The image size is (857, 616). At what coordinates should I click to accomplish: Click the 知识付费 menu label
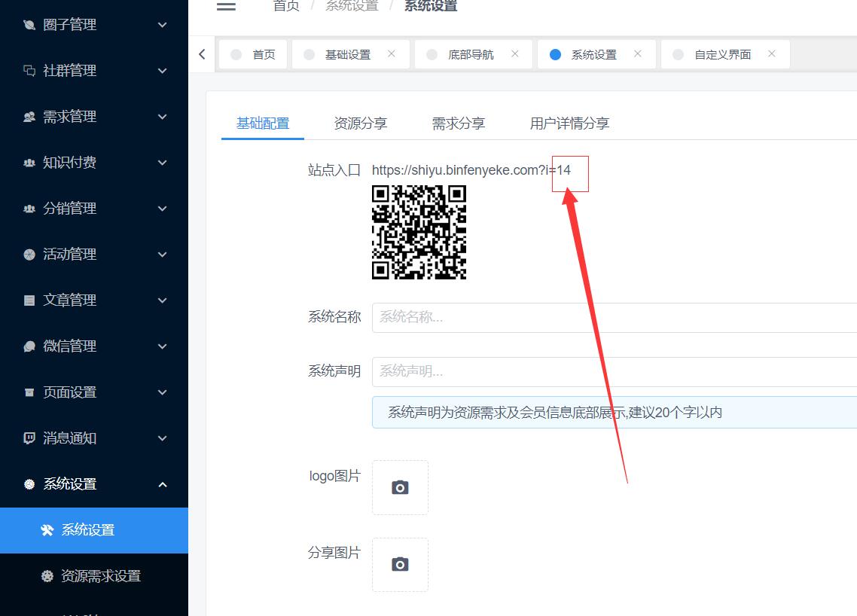[69, 163]
